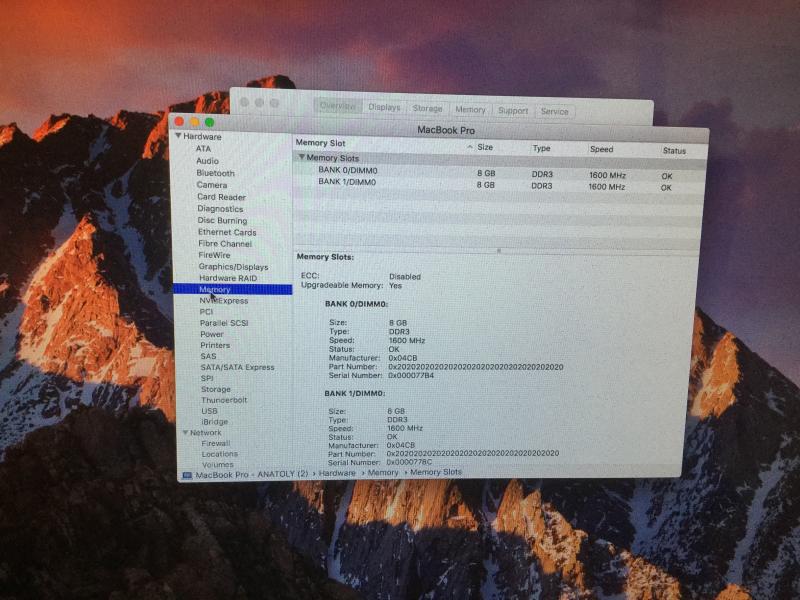The image size is (800, 600).
Task: Click the serial number 0x0000778C
Action: tap(409, 462)
